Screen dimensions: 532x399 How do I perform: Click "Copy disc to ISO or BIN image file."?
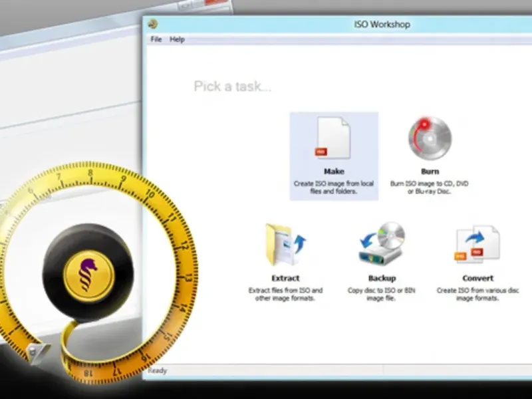pos(382,294)
